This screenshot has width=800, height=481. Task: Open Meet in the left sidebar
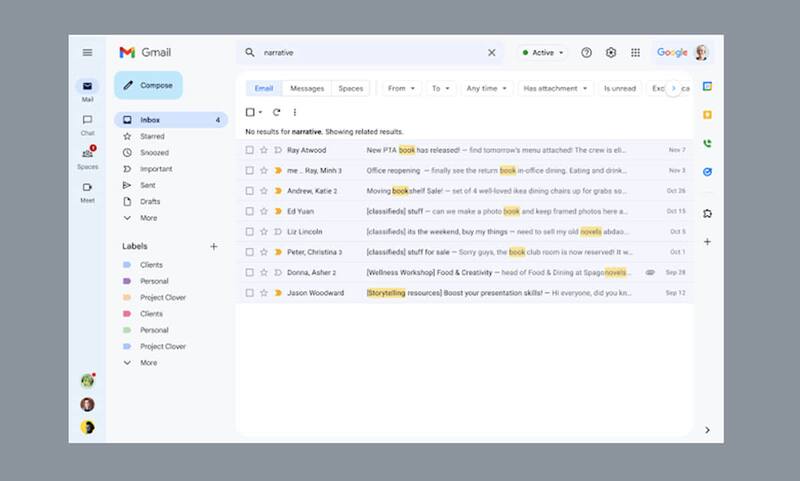[87, 191]
